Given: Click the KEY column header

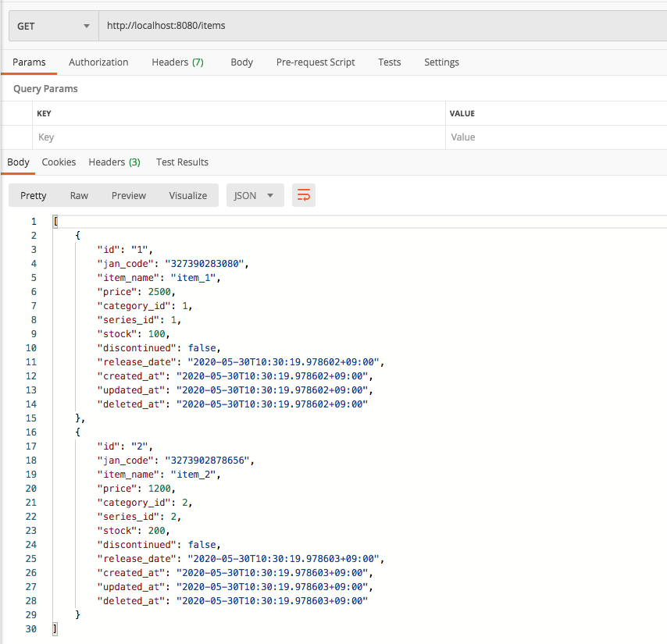Looking at the screenshot, I should (44, 113).
